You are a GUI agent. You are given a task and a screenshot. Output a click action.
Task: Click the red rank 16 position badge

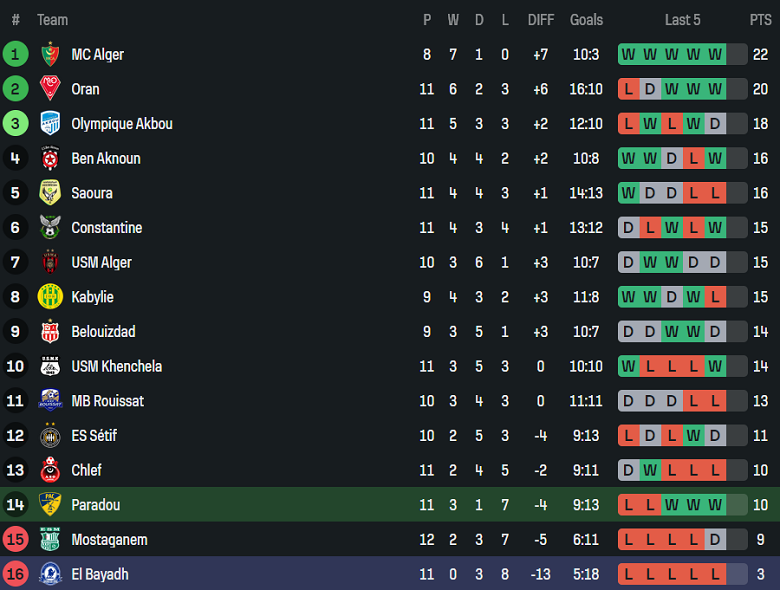(15, 574)
